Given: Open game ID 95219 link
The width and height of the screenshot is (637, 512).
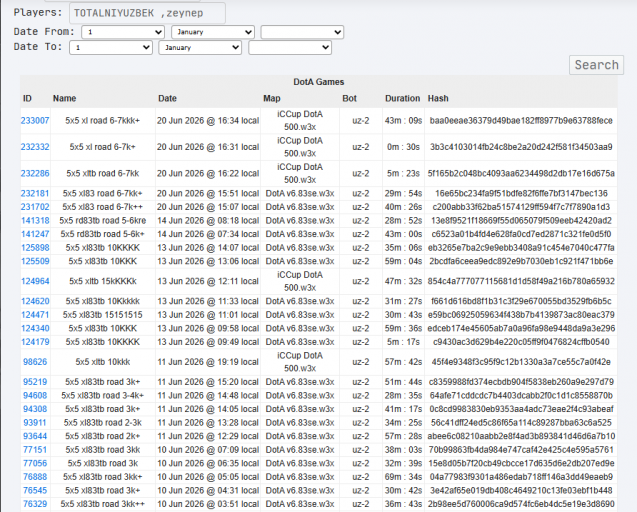Looking at the screenshot, I should click(35, 382).
